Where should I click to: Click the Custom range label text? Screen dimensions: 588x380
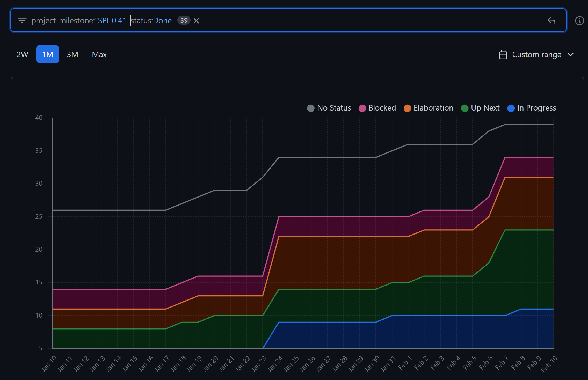[x=537, y=55]
